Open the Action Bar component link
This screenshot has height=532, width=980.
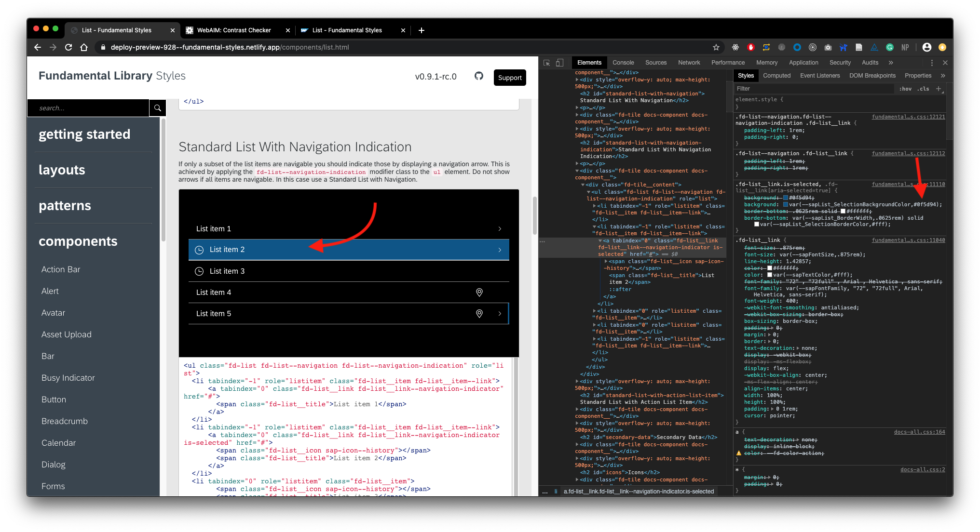pyautogui.click(x=61, y=269)
